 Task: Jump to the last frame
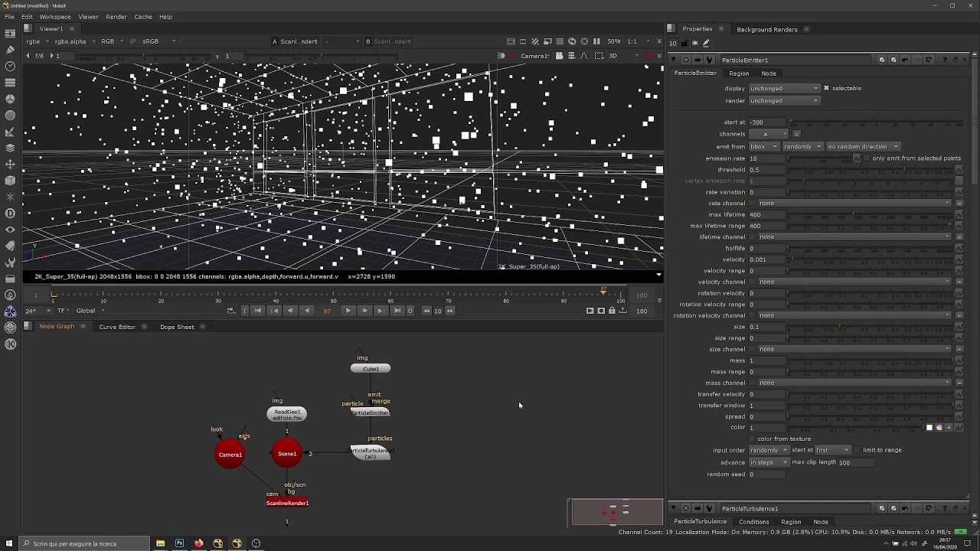(x=397, y=311)
